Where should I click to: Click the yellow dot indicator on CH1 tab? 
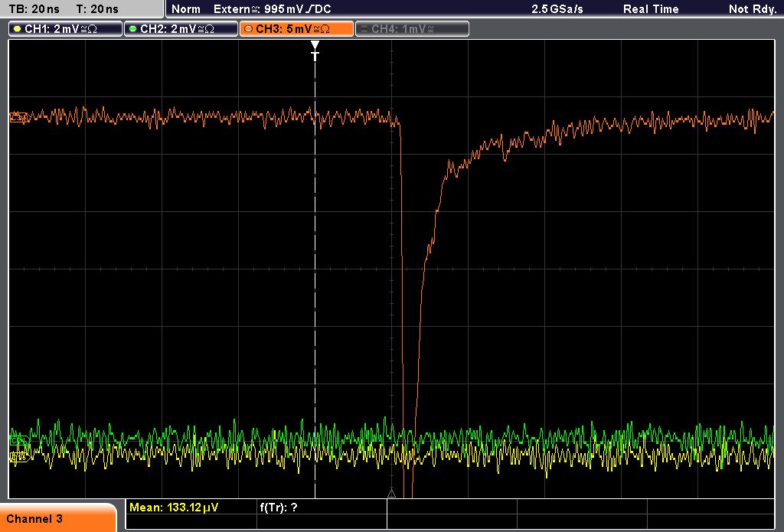(x=18, y=29)
